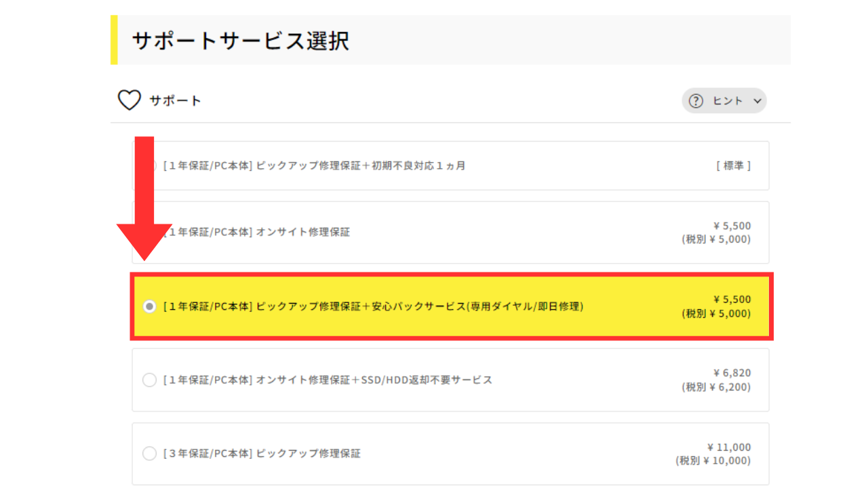The height and width of the screenshot is (488, 868).
Task: Click the (税別 ¥ 6,200) text
Action: [717, 388]
